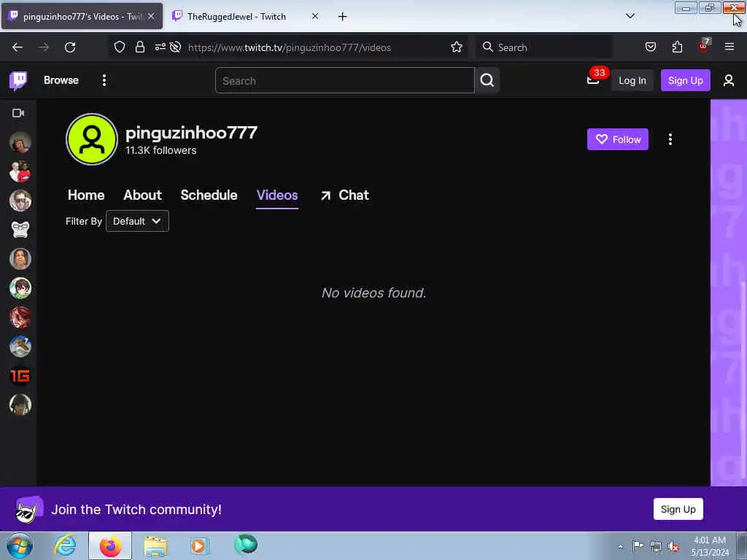Open the first recommended channel avatar in sidebar
The width and height of the screenshot is (747, 560).
20,142
